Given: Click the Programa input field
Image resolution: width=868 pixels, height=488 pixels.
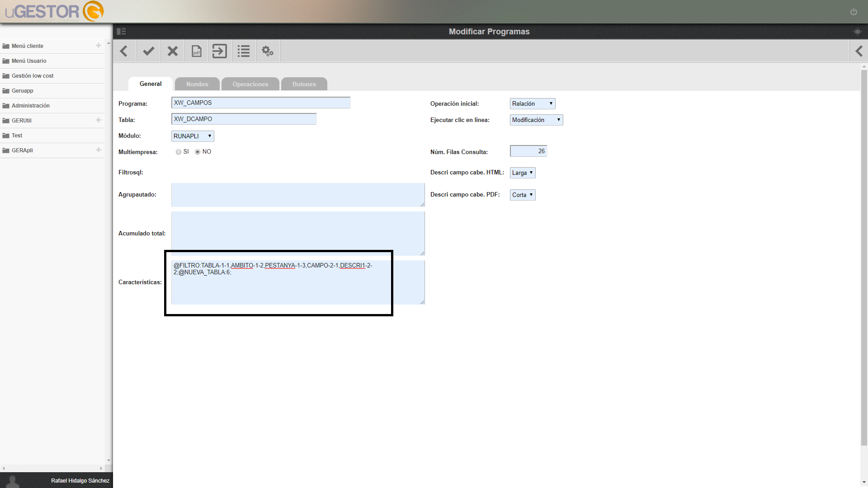Looking at the screenshot, I should (x=261, y=103).
